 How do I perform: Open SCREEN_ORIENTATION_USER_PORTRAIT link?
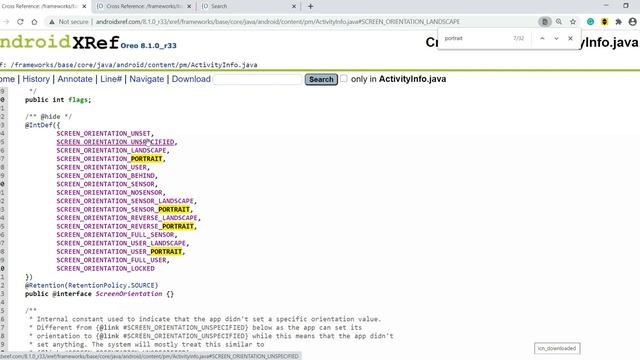tap(119, 251)
